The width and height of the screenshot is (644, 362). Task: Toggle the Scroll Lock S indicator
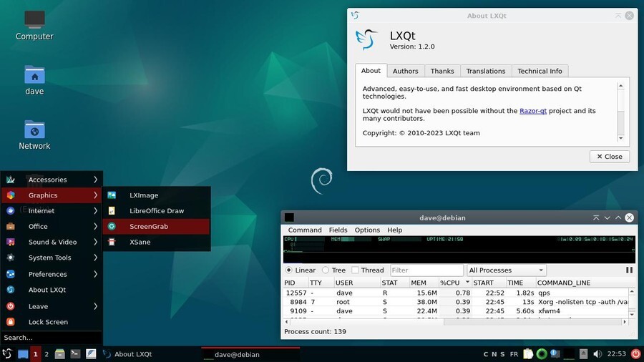(x=502, y=354)
